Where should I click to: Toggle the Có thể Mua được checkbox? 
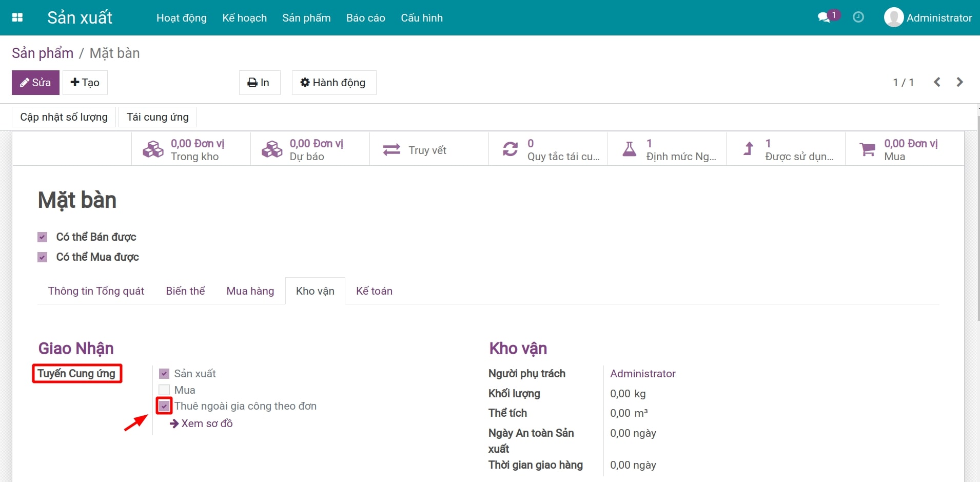[43, 257]
